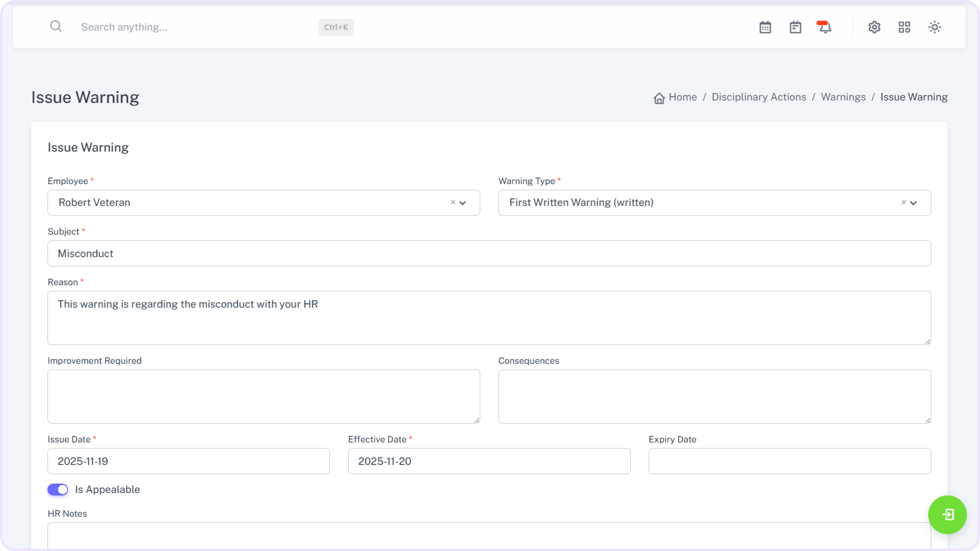This screenshot has width=980, height=551.
Task: Click the Expiry Date field
Action: [789, 461]
